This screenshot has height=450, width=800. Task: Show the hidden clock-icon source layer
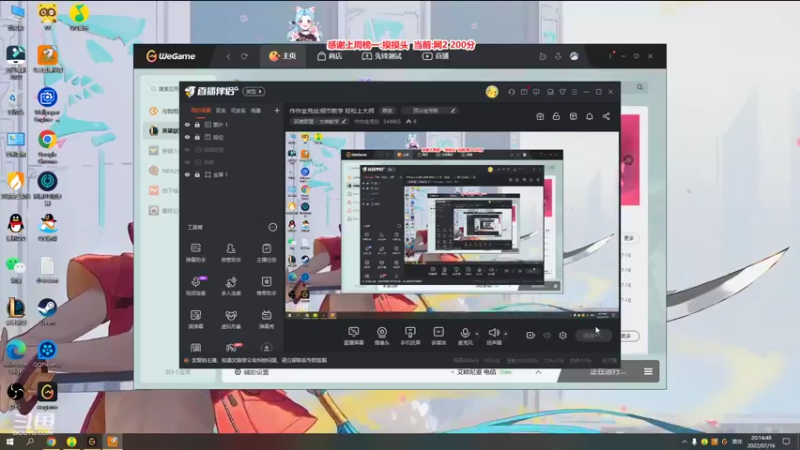[x=187, y=150]
